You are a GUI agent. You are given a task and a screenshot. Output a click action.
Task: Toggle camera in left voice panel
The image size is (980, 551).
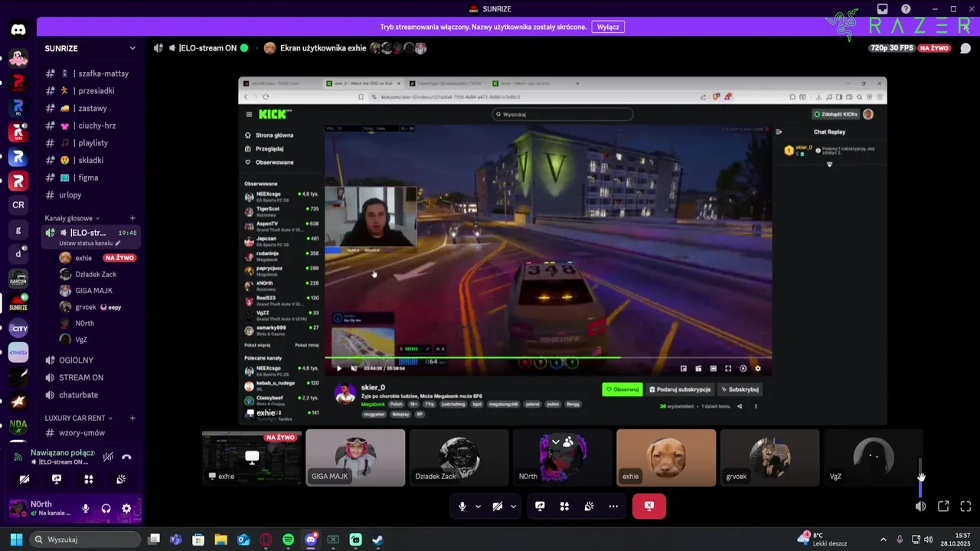(24, 479)
